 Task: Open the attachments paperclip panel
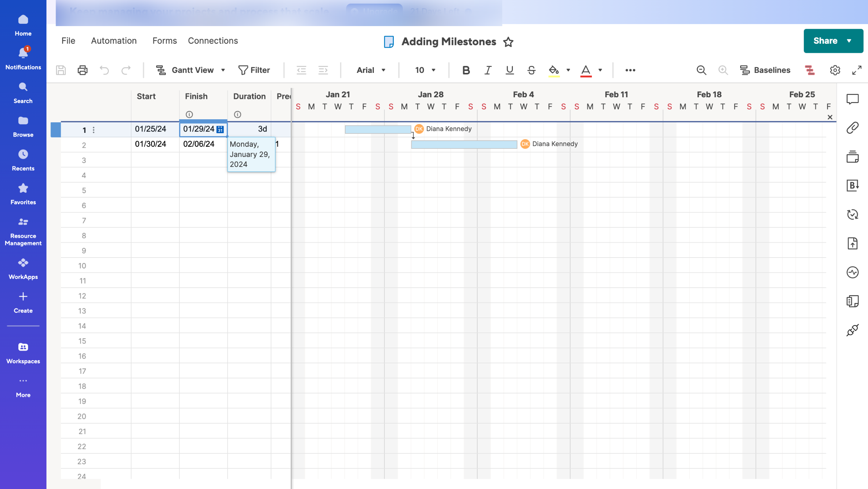[852, 128]
